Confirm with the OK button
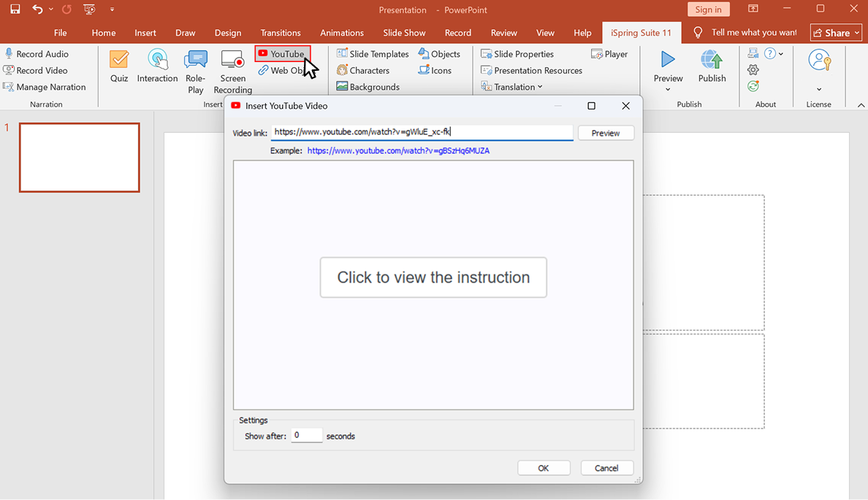868x500 pixels. (x=544, y=467)
